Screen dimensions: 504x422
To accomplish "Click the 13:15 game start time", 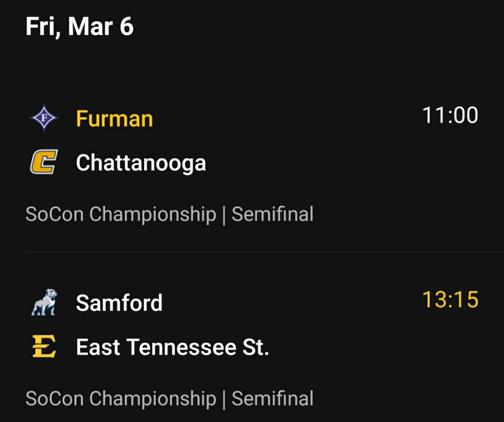I will 450,299.
